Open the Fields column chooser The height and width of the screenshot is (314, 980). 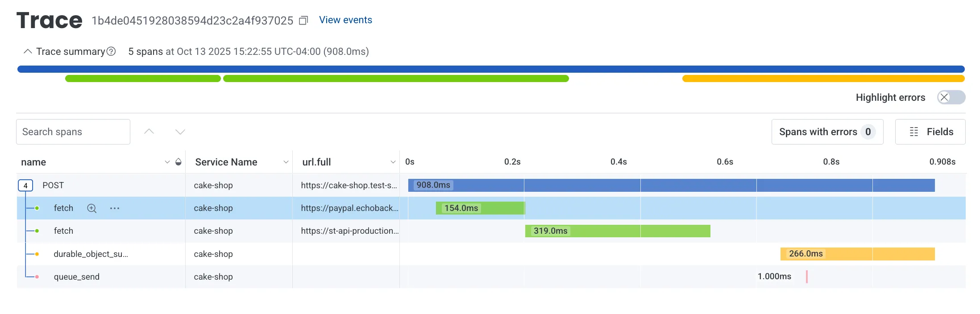(x=930, y=132)
